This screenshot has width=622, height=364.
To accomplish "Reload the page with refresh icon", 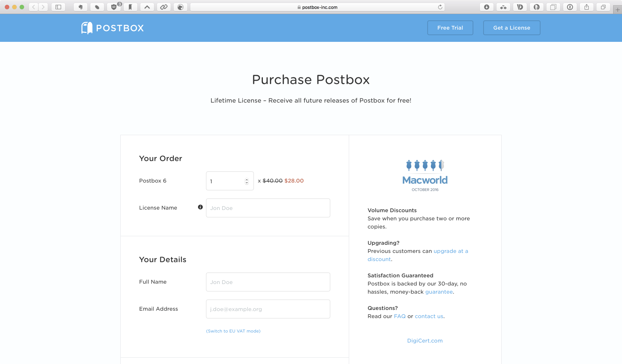I will 440,7.
